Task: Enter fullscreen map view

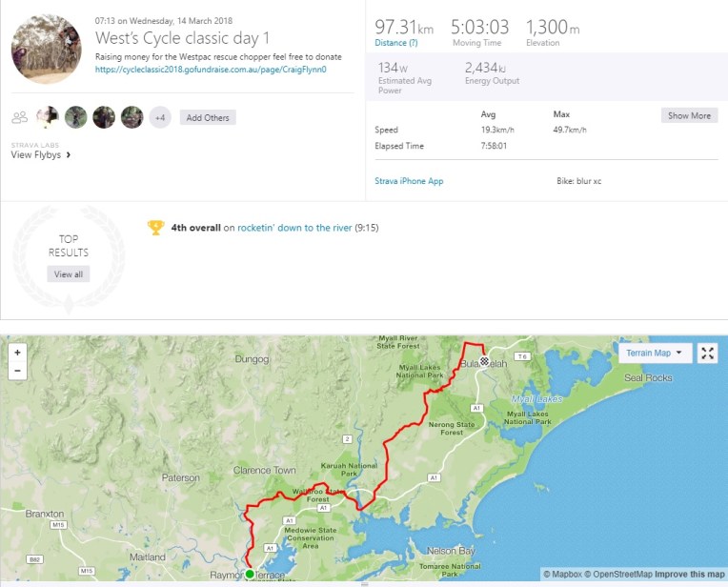Action: click(x=708, y=354)
